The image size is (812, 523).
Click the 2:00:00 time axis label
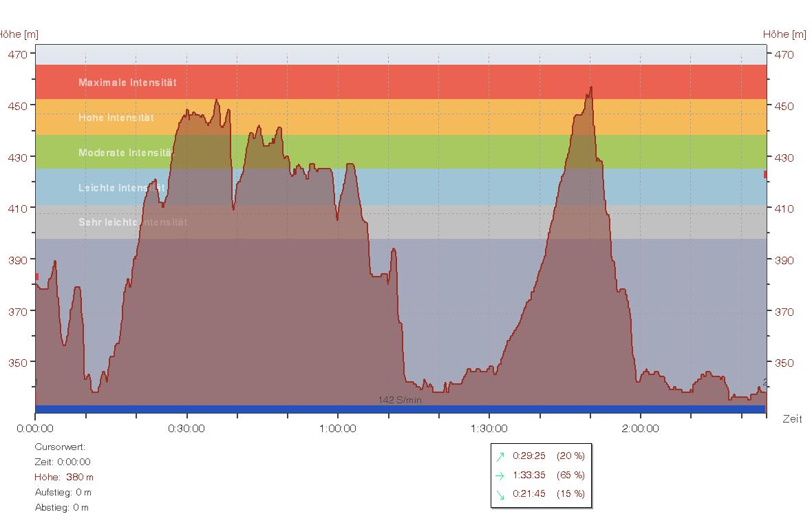click(641, 429)
